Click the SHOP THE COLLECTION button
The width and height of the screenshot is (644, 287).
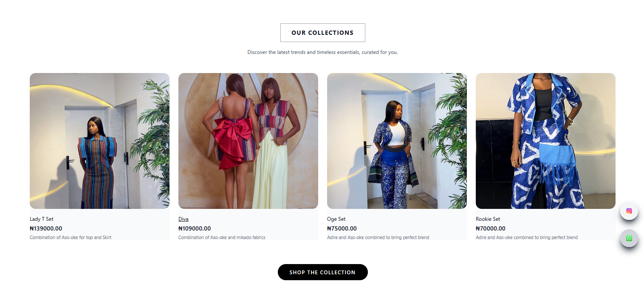[x=322, y=272]
